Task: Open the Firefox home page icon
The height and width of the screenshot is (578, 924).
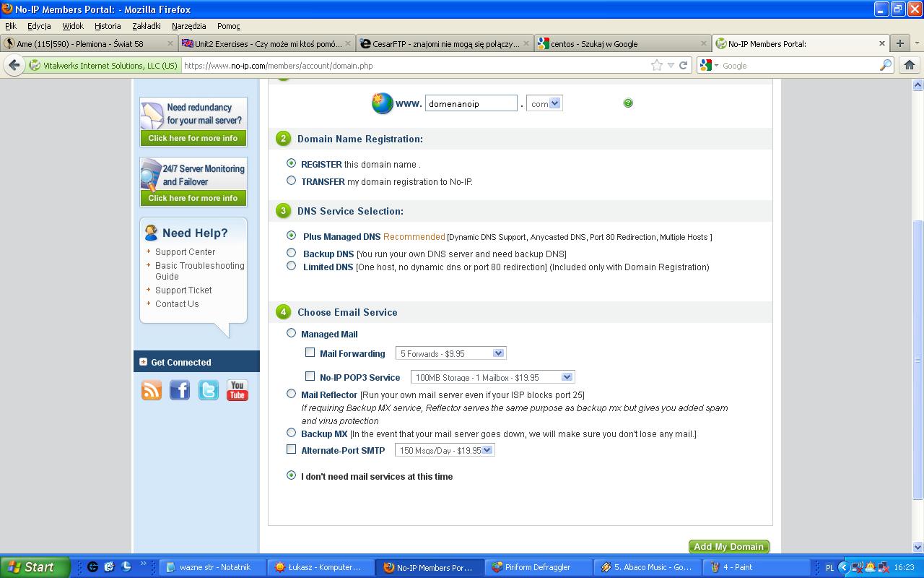Action: tap(910, 65)
